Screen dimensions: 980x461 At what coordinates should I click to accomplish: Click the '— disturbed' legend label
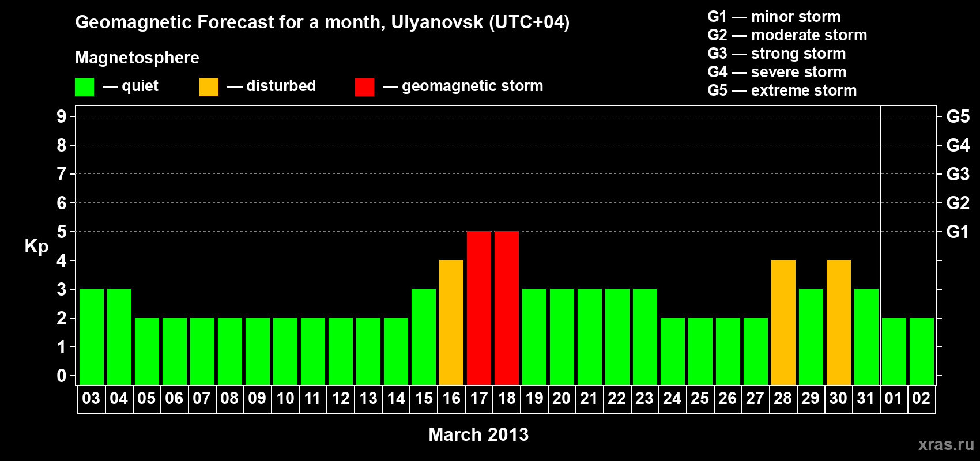pos(272,86)
